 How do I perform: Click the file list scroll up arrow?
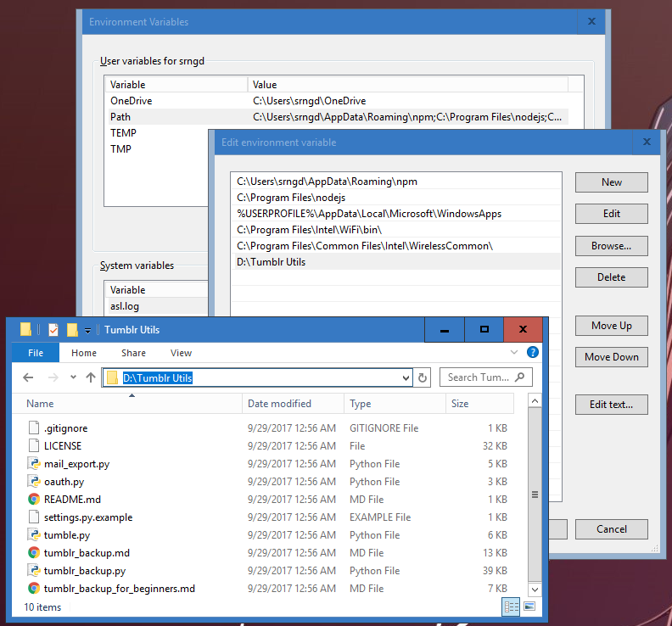535,401
